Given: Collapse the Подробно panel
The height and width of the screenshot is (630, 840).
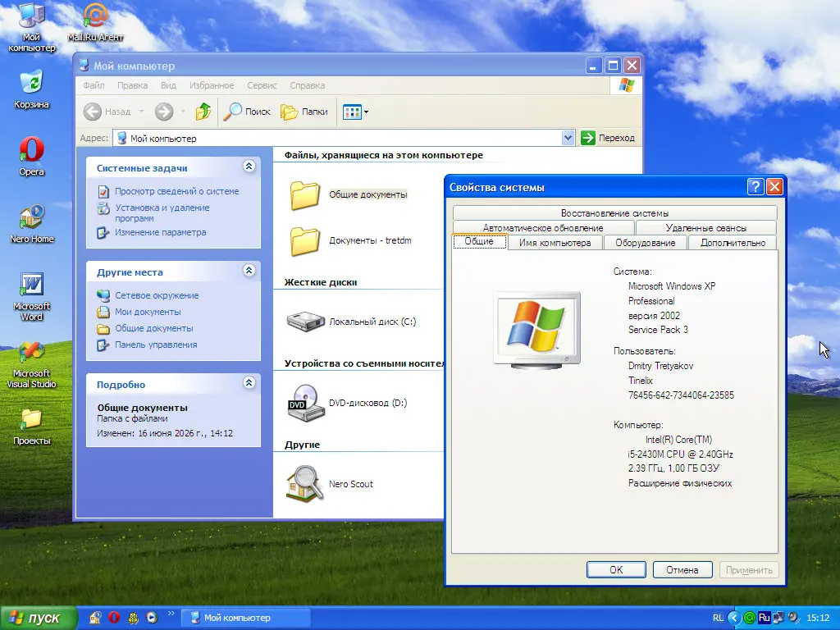Looking at the screenshot, I should pyautogui.click(x=249, y=383).
